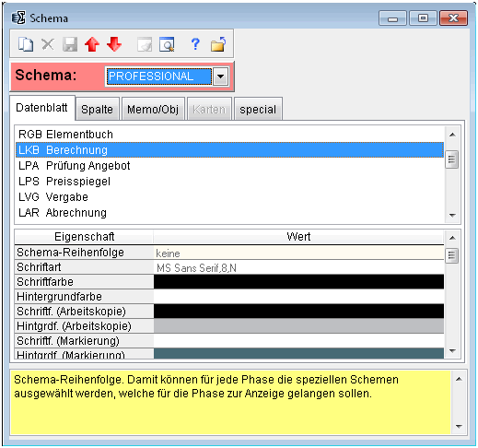Select LVG Vergabe row
Viewport: 478px width, 448px height.
229,197
